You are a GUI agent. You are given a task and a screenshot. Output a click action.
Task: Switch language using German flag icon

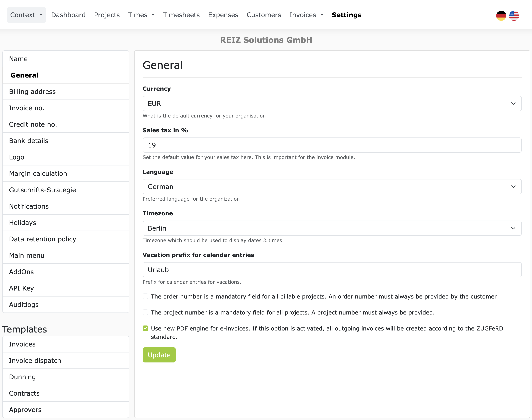(501, 16)
